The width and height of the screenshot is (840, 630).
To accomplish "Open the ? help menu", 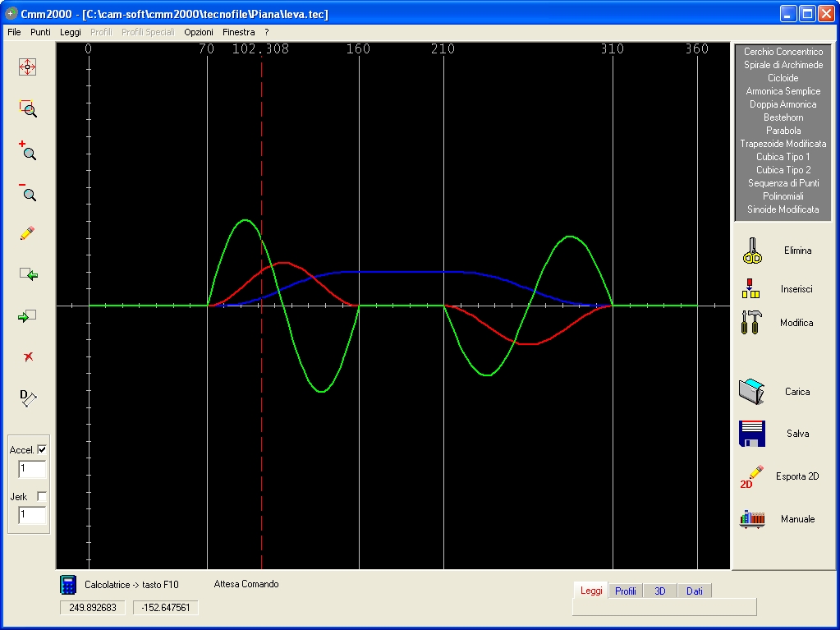I will [x=267, y=32].
